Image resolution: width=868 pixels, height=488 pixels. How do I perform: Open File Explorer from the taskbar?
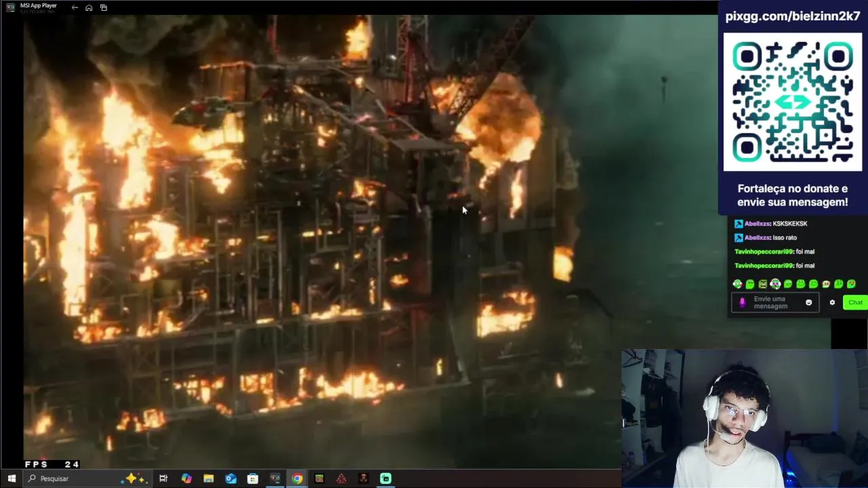tap(208, 479)
